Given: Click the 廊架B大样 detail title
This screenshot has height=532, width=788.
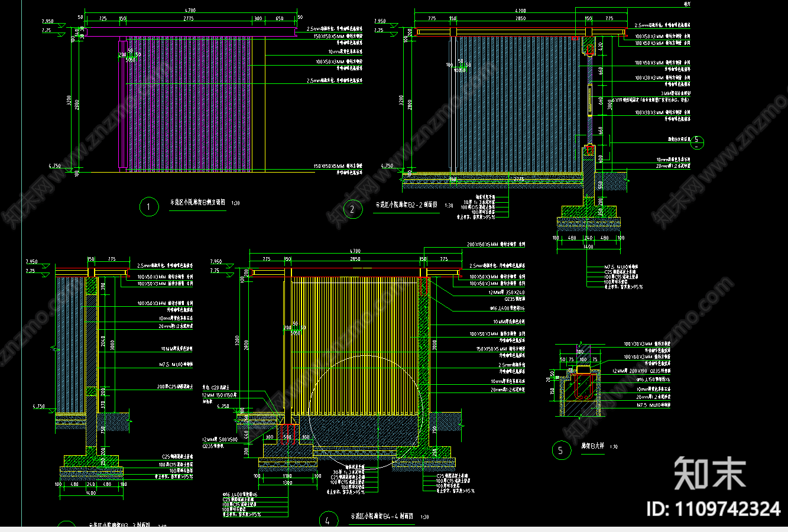Looking at the screenshot, I should point(593,446).
